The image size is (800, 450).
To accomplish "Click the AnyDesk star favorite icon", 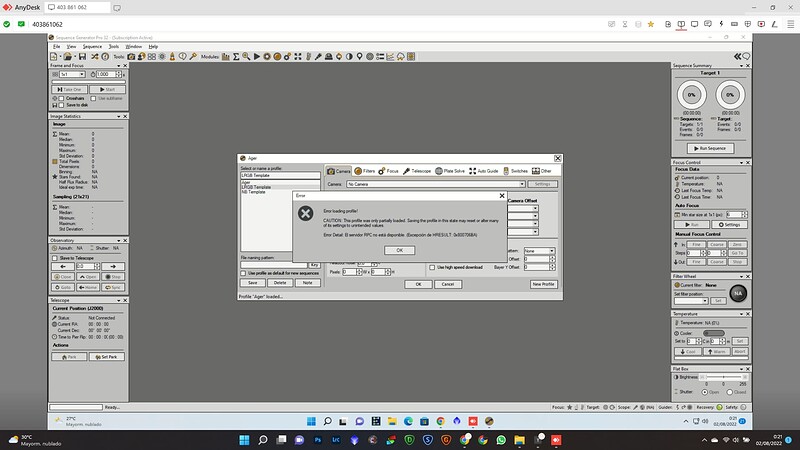I will 651,24.
